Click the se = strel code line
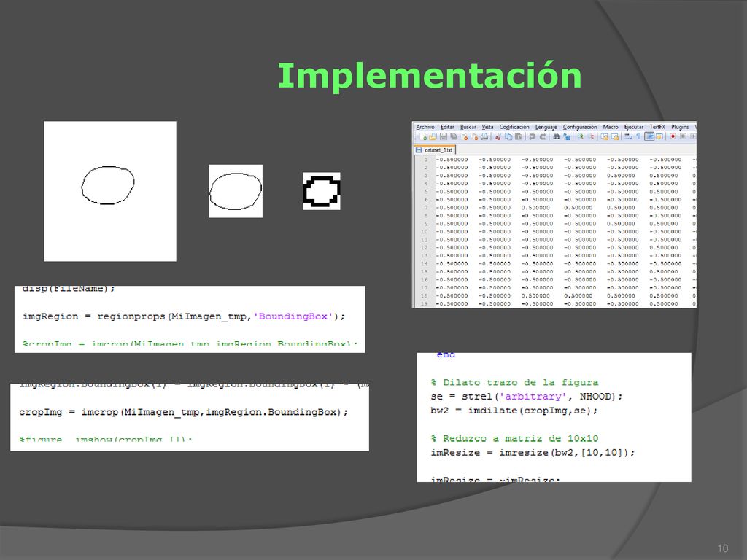 pyautogui.click(x=527, y=397)
